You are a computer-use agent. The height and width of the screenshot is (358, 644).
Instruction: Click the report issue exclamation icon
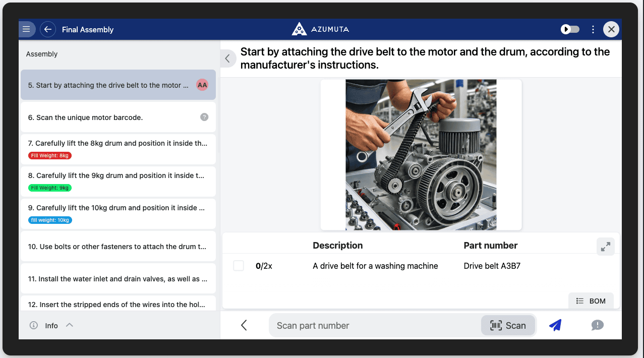pyautogui.click(x=598, y=325)
